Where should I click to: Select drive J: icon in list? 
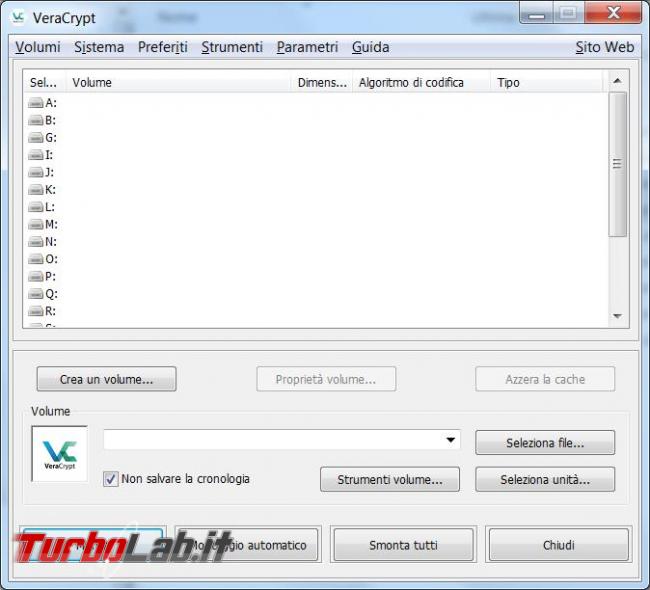pos(36,172)
